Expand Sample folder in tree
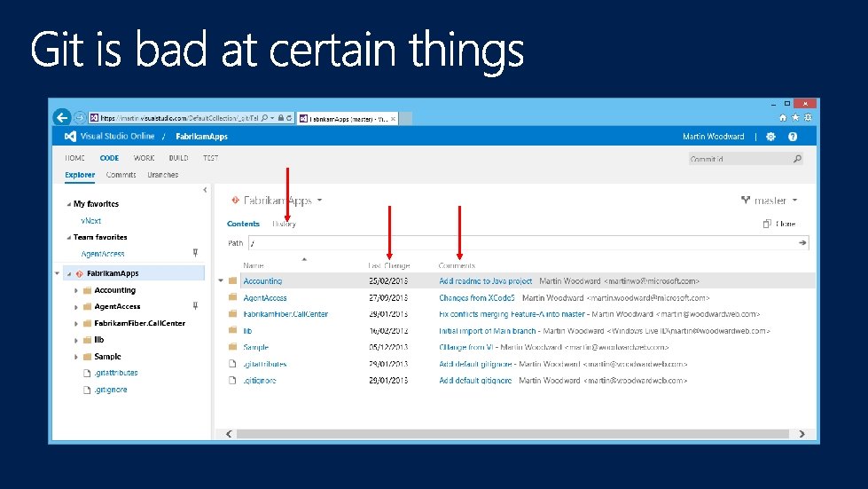868x489 pixels. [x=76, y=357]
